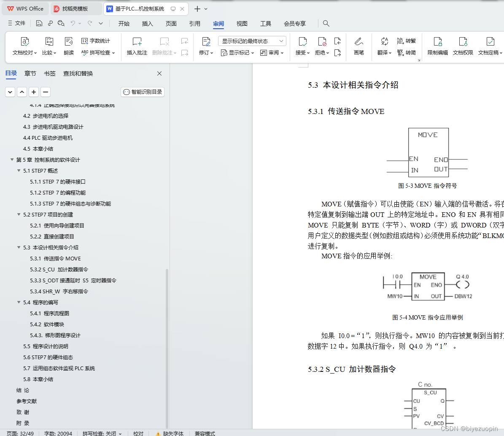Jump to 5.4.1 程序流程图 in outline
This screenshot has height=436, width=504.
pyautogui.click(x=49, y=313)
